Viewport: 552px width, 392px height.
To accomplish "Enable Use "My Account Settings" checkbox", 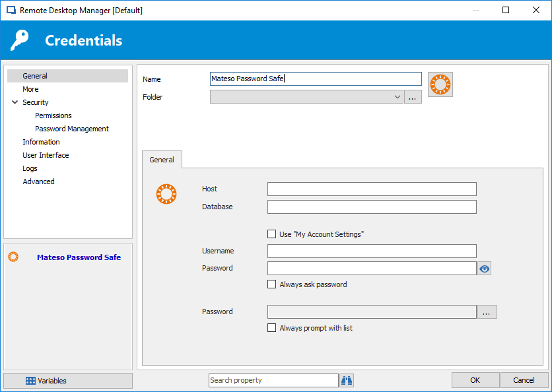I will [x=271, y=234].
